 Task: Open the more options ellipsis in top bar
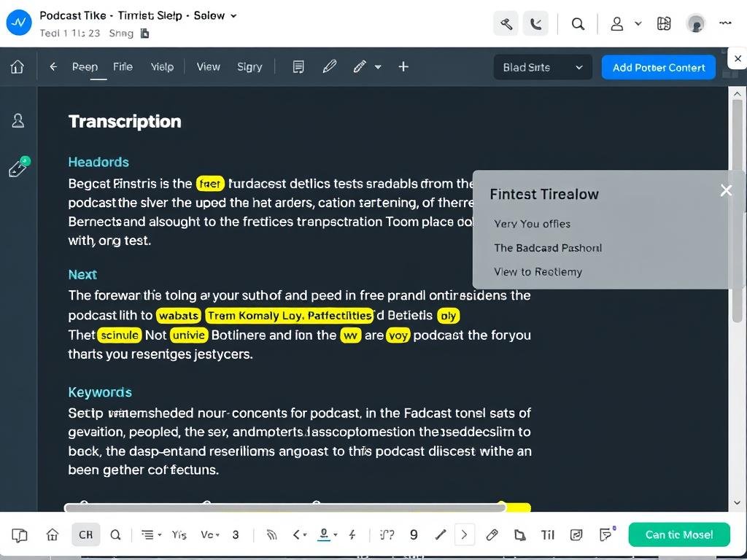coord(725,23)
